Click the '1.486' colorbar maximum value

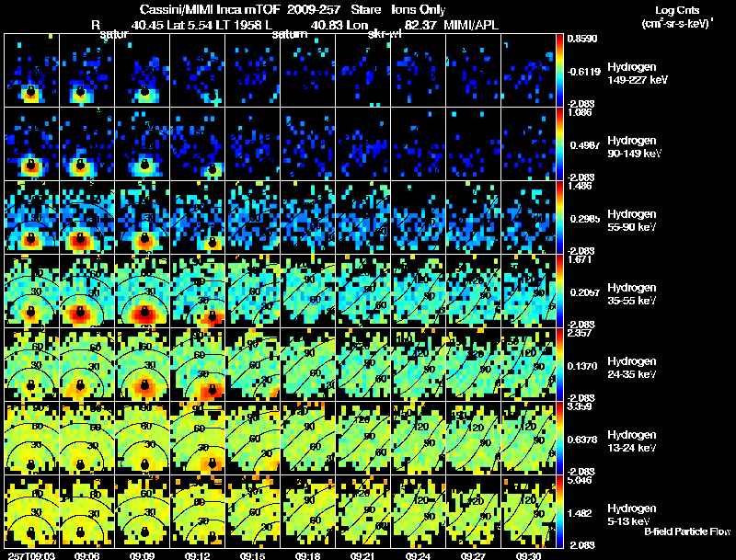click(x=581, y=186)
